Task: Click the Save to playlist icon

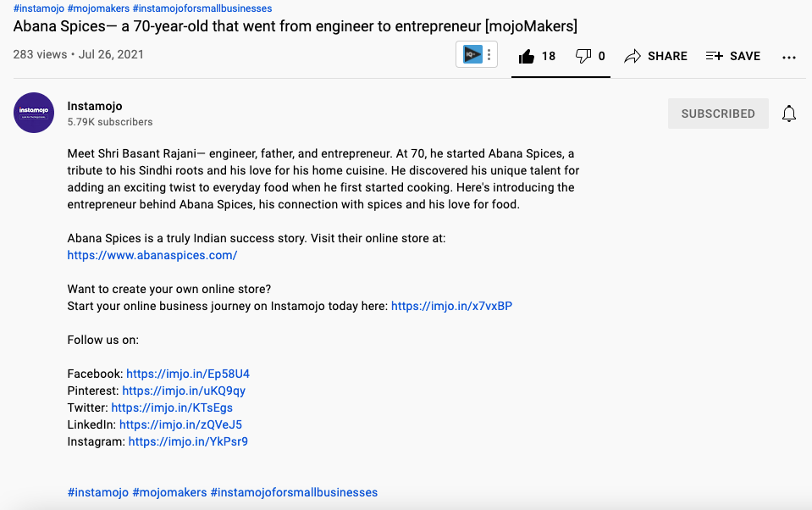Action: [x=714, y=56]
